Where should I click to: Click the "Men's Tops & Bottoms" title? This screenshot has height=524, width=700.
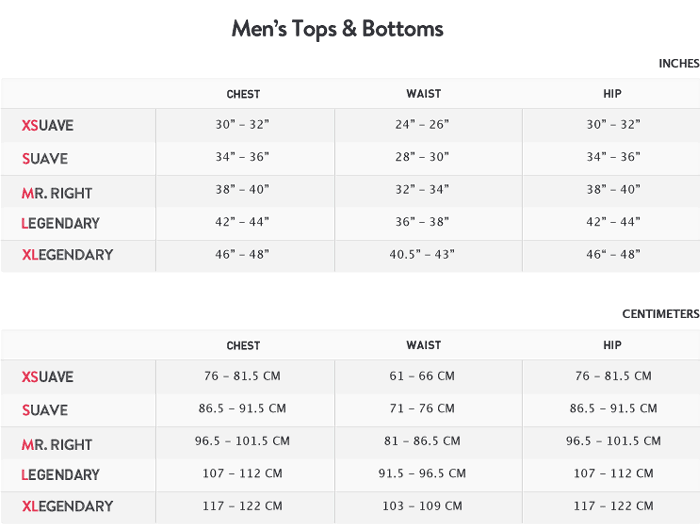[x=337, y=28]
